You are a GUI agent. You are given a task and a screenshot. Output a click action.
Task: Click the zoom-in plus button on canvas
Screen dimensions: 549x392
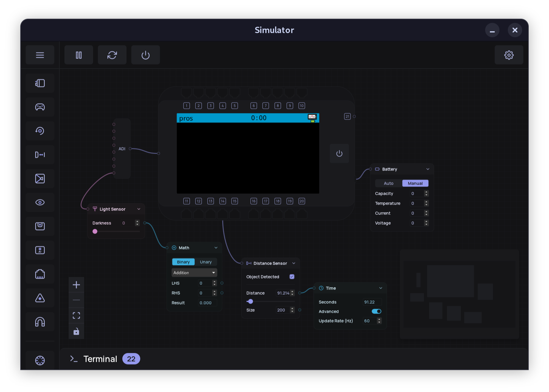76,284
